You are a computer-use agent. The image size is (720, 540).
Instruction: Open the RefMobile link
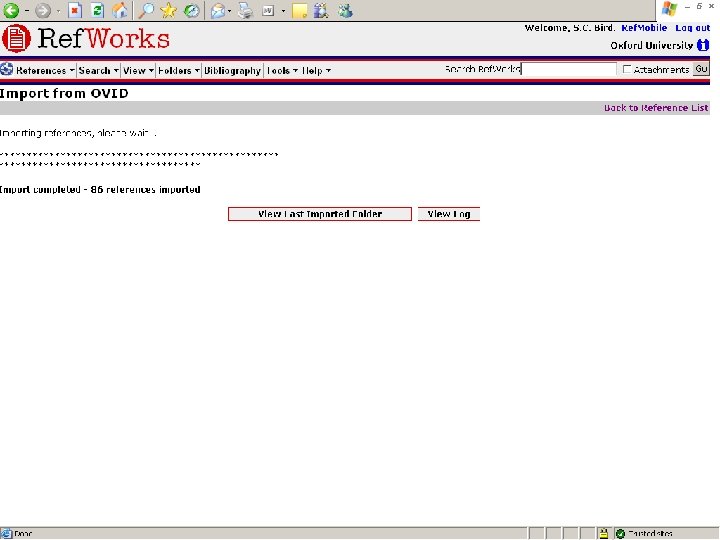[x=644, y=28]
